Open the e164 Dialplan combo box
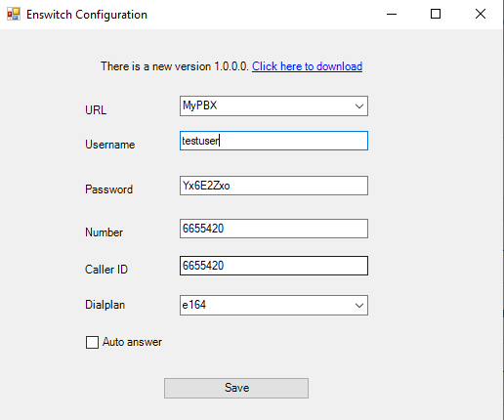Viewport: 504px width, 420px height. click(x=273, y=305)
